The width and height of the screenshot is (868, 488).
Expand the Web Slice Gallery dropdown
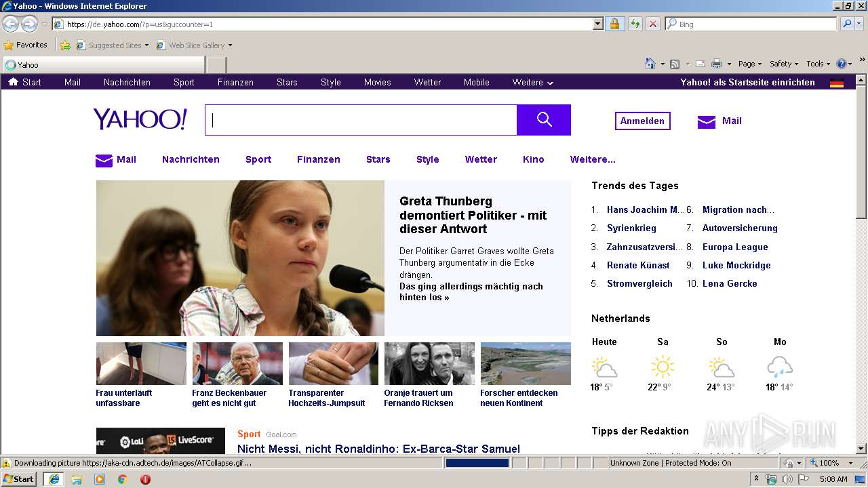coord(230,45)
